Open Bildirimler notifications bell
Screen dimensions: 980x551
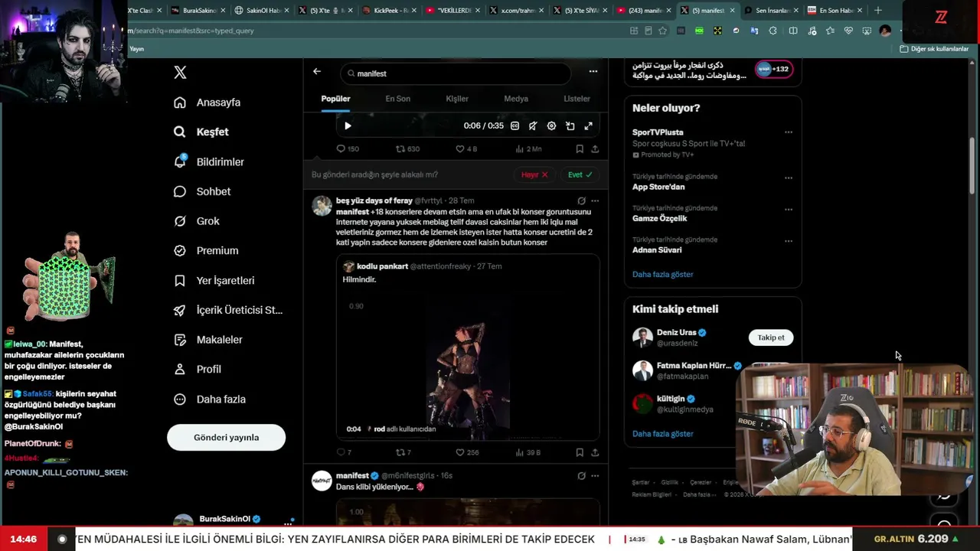[180, 161]
